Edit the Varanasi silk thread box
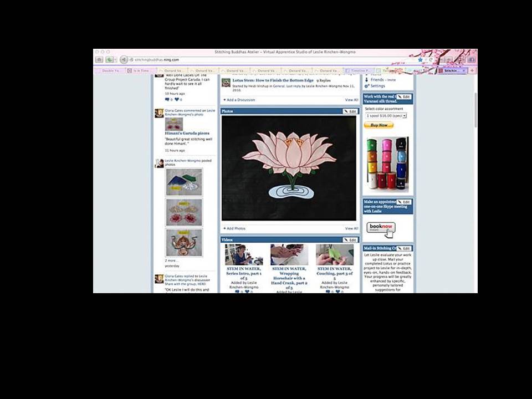Screen dimensions: 532x399 [x=404, y=96]
